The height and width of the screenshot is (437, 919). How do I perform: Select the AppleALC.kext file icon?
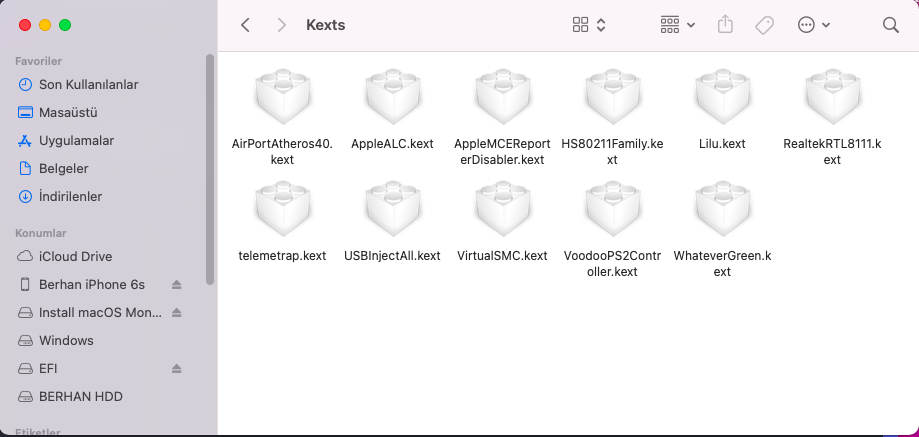392,97
